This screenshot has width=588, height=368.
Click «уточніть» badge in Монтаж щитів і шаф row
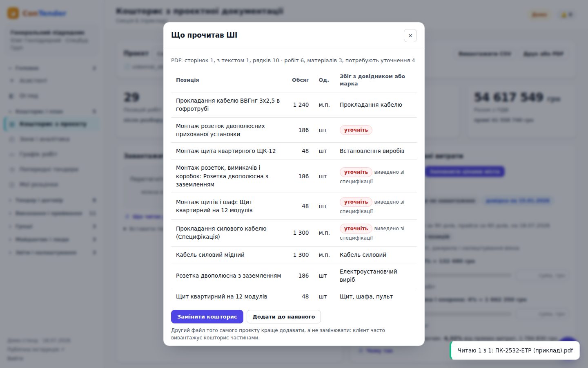[x=356, y=202]
